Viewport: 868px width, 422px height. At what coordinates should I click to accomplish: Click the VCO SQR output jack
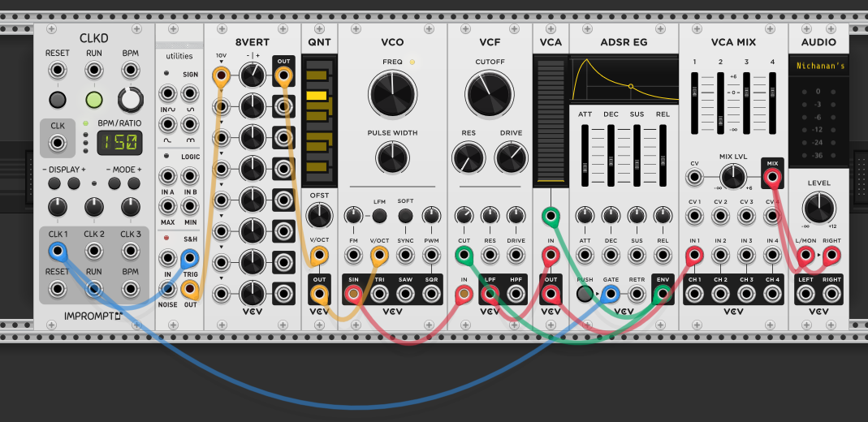coord(431,294)
